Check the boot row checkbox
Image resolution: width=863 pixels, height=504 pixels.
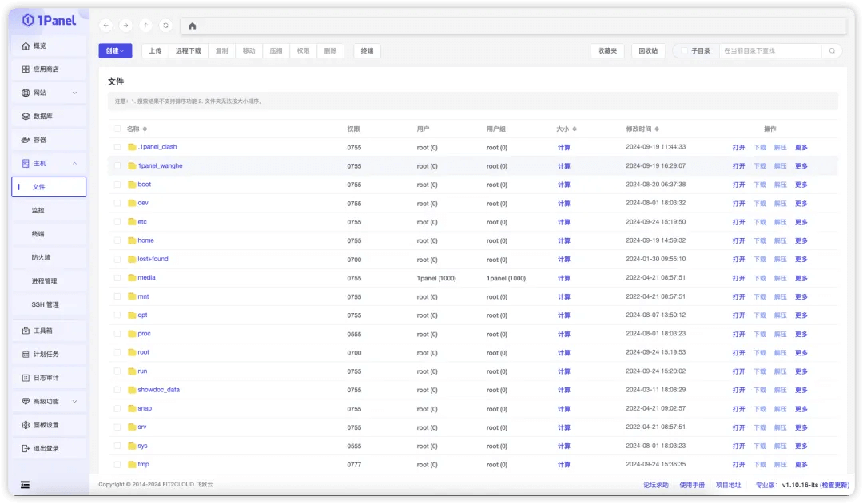coord(117,185)
